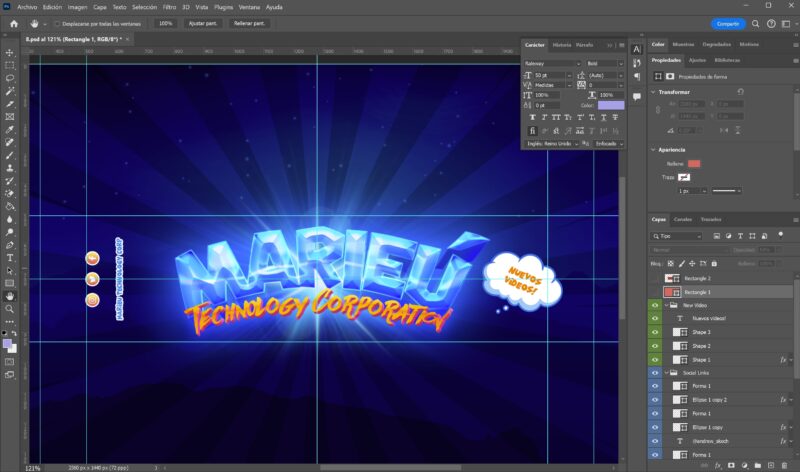Open the Help question mark icon
800x472 pixels.
(x=771, y=23)
